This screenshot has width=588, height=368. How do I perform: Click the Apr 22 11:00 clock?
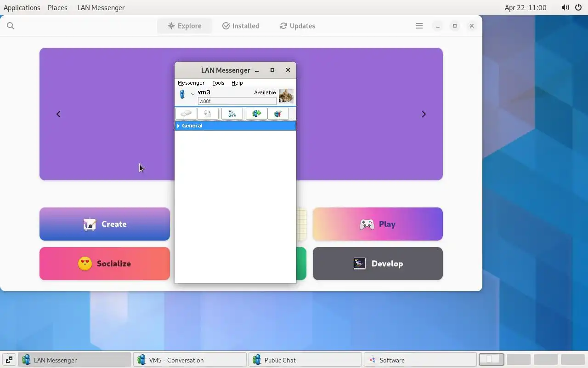pos(526,7)
